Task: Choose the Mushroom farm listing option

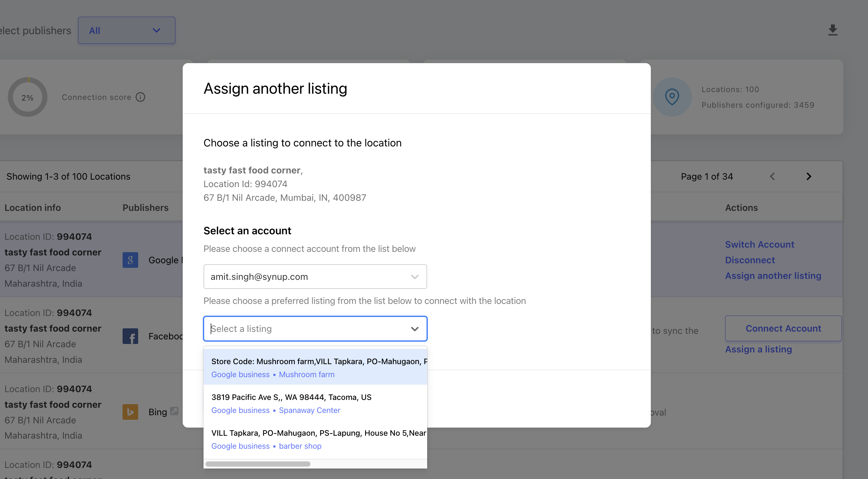Action: [315, 367]
